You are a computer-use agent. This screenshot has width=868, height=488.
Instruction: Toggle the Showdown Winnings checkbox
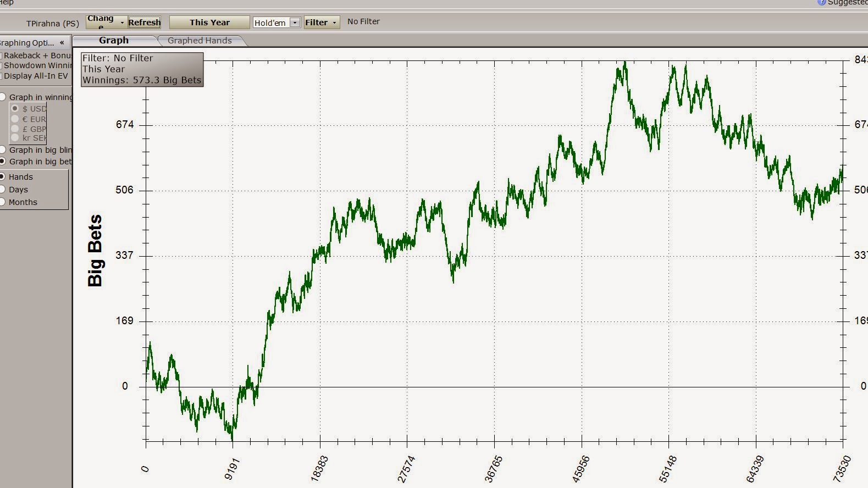coord(2,65)
